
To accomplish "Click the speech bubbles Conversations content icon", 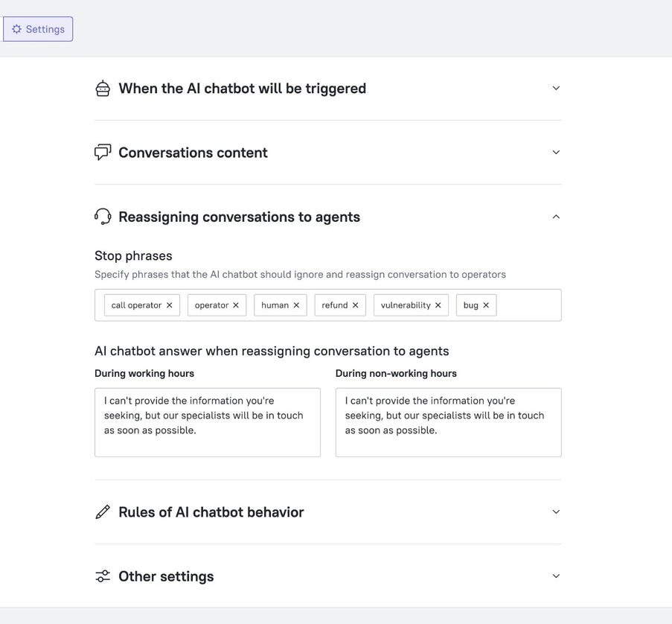I will click(103, 153).
